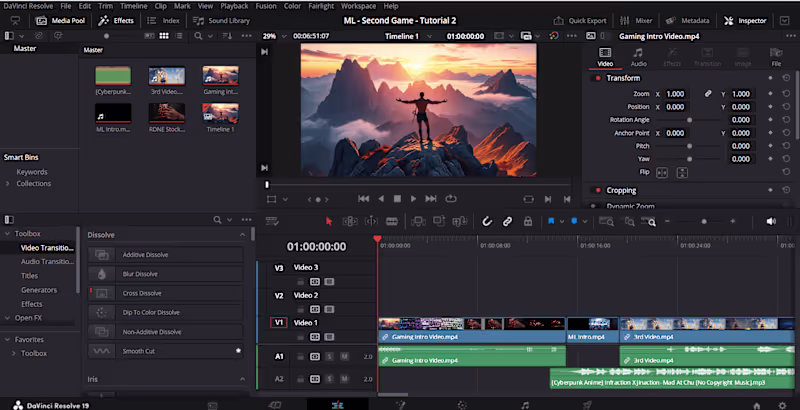Adjust the Rotation Angle slider

point(688,120)
